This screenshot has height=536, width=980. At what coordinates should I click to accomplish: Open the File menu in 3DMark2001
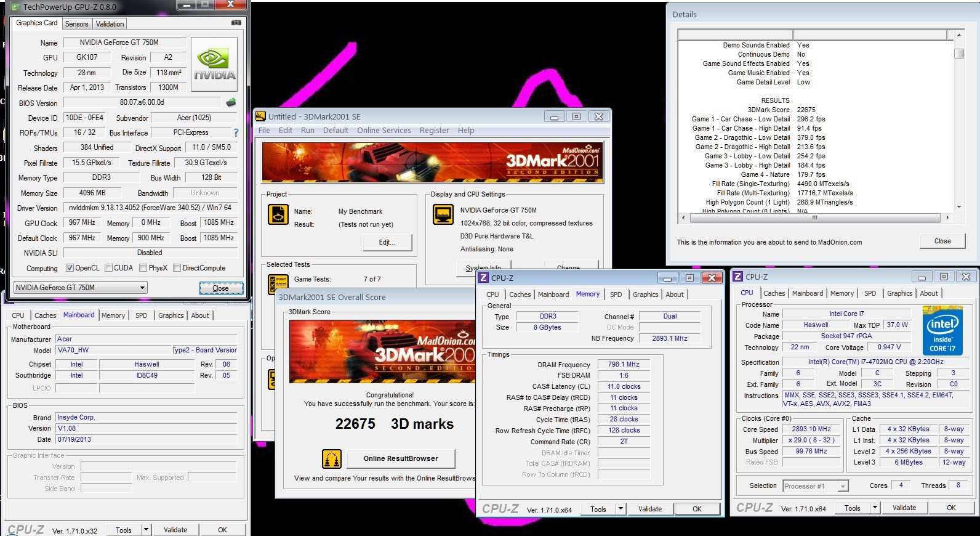264,131
